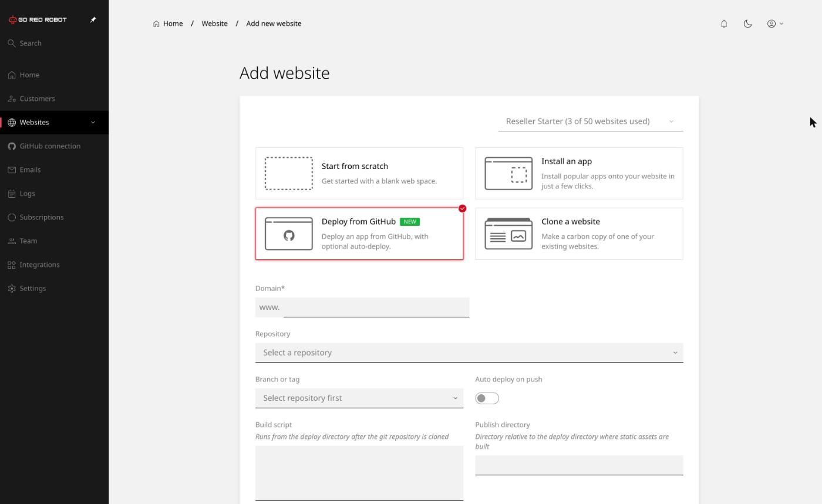This screenshot has width=822, height=504.
Task: Open Subscriptions in the sidebar
Action: [54, 217]
